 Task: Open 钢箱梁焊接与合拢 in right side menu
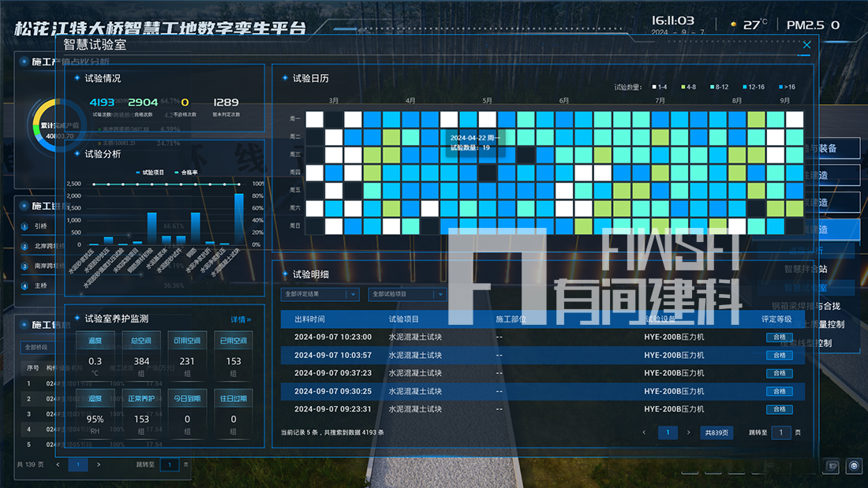806,306
